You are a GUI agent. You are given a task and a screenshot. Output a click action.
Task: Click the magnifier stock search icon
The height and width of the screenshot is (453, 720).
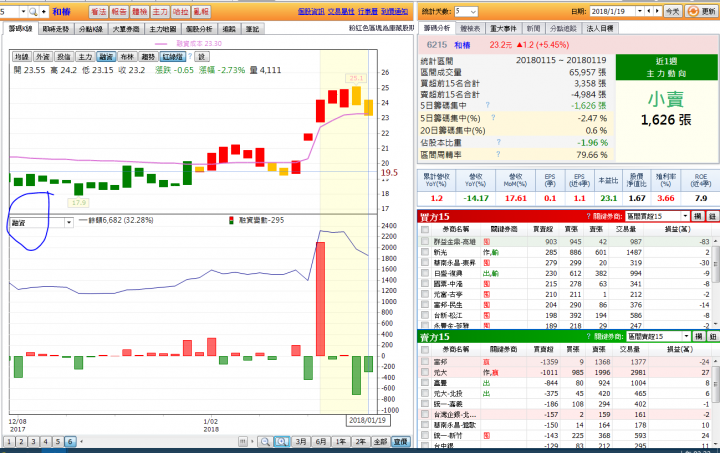33,12
